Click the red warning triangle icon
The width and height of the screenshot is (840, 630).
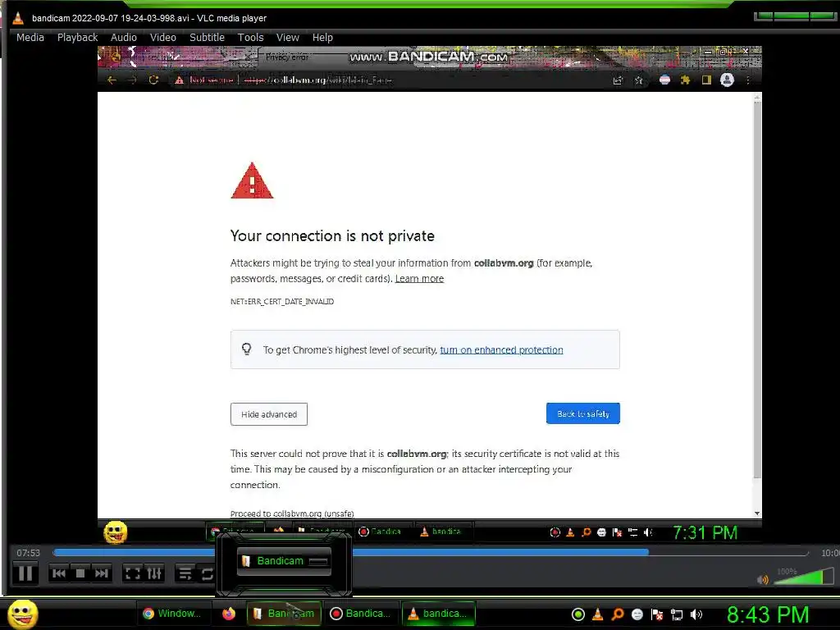tap(252, 180)
